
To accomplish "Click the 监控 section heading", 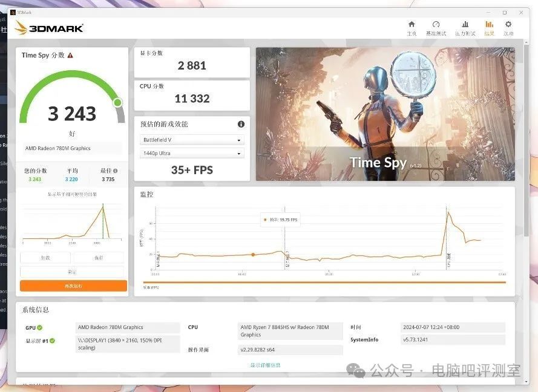I will coord(146,194).
